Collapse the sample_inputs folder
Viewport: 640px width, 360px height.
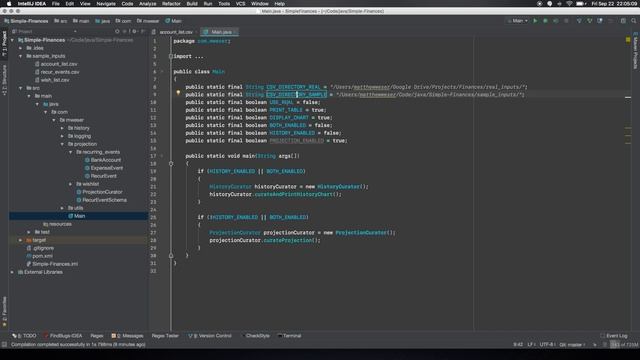pyautogui.click(x=21, y=56)
